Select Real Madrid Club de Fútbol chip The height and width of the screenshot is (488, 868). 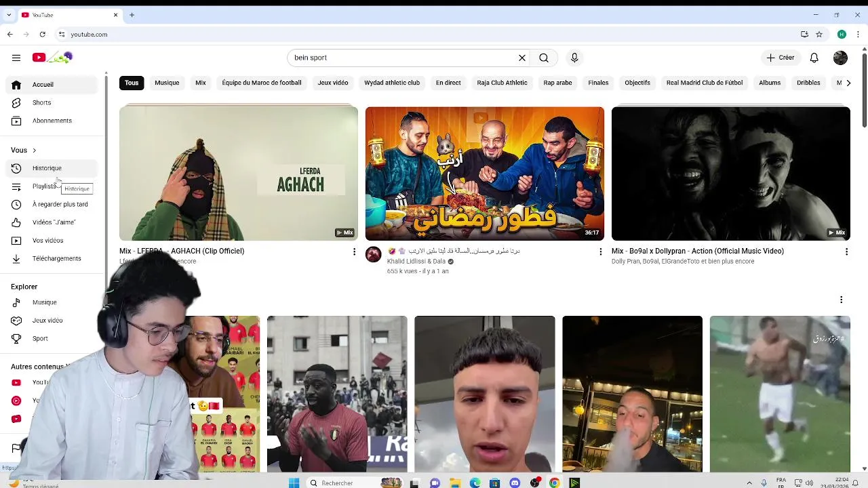click(x=705, y=83)
